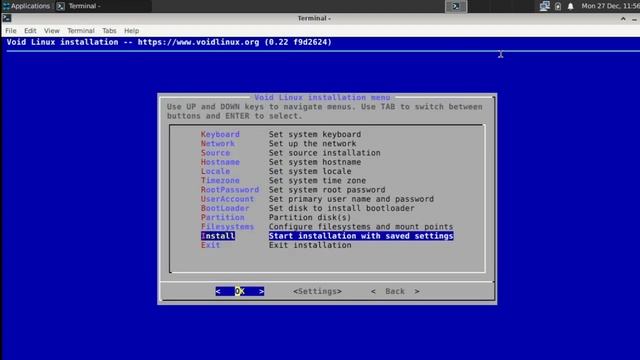640x360 pixels.
Task: Click 'Partition disk(s)' description
Action: coord(310,218)
